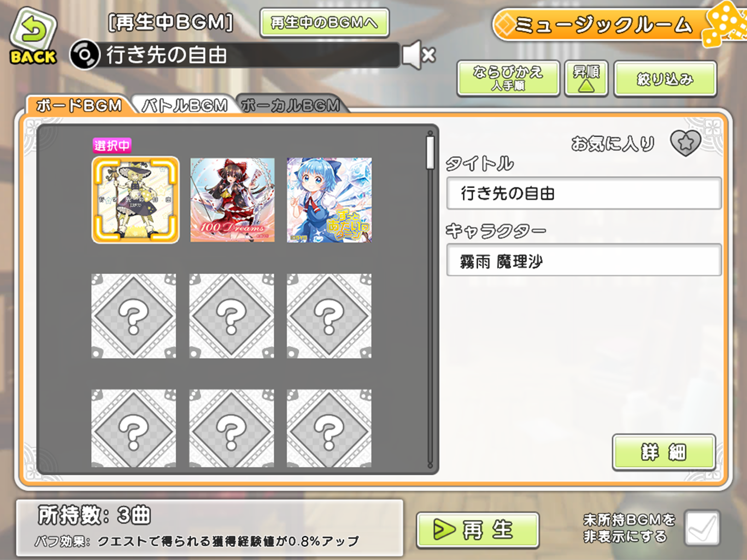747x560 pixels.
Task: Mark the song as favorite via heart icon
Action: [x=685, y=143]
